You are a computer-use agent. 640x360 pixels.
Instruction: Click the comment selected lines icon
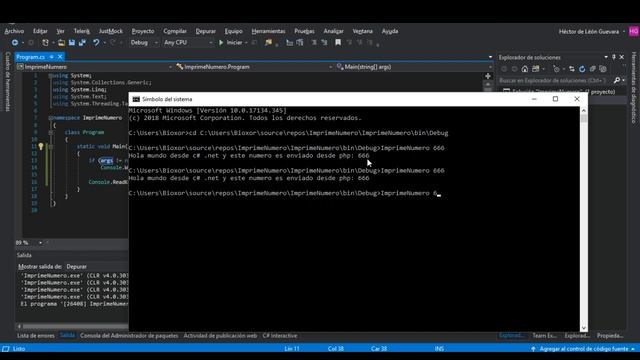(314, 42)
